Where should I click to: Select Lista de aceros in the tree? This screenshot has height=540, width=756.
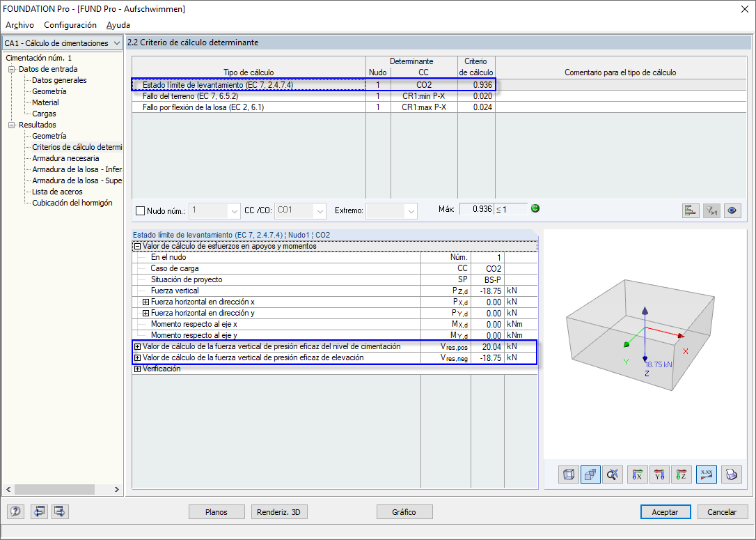point(57,192)
